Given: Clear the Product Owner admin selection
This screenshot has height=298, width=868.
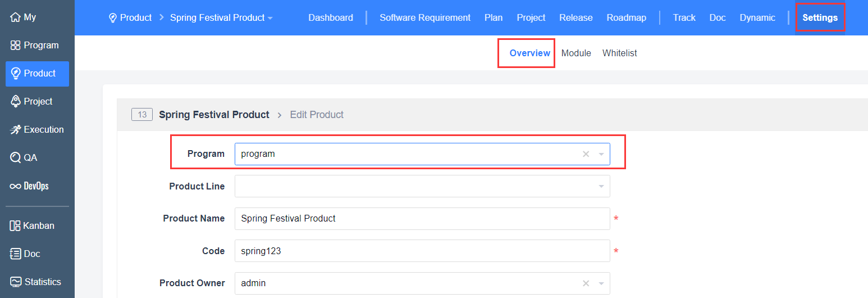Looking at the screenshot, I should tap(586, 283).
